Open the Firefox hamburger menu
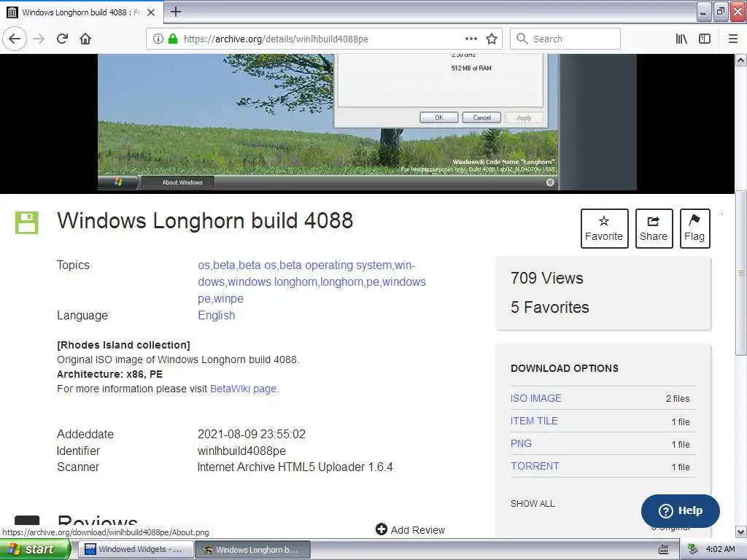Image resolution: width=747 pixels, height=560 pixels. click(733, 39)
